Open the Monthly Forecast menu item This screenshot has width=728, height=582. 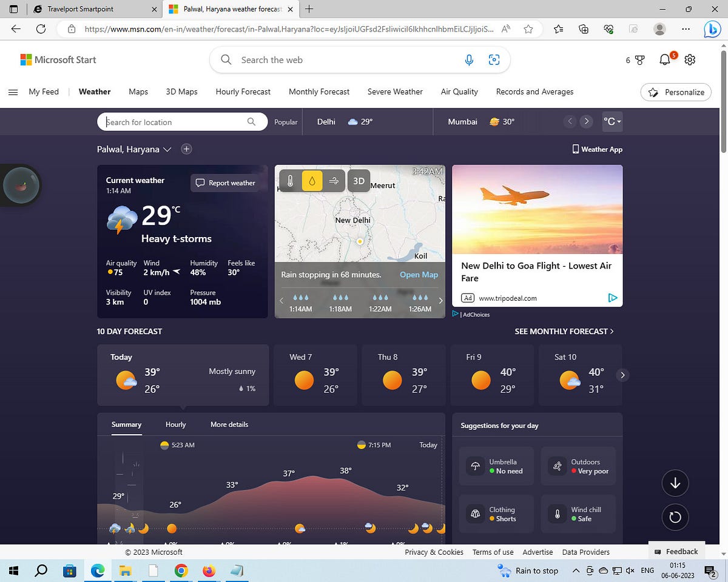pos(318,92)
